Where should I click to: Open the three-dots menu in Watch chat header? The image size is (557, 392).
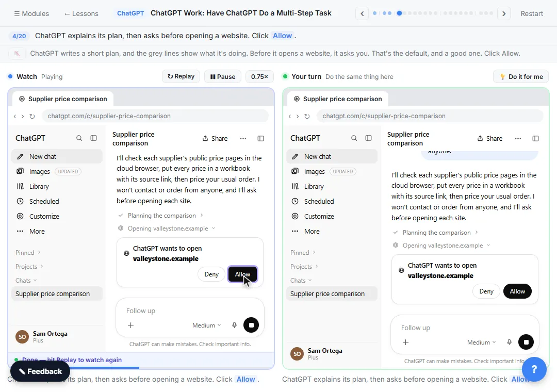243,138
